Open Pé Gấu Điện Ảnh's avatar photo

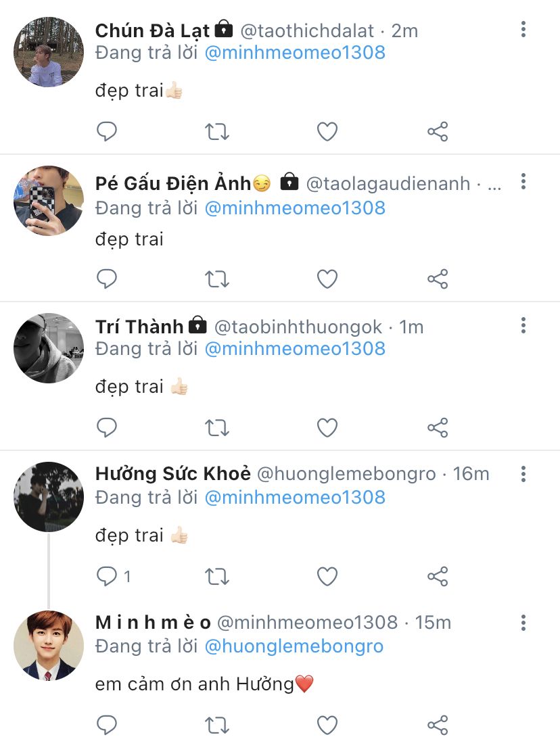pos(48,201)
